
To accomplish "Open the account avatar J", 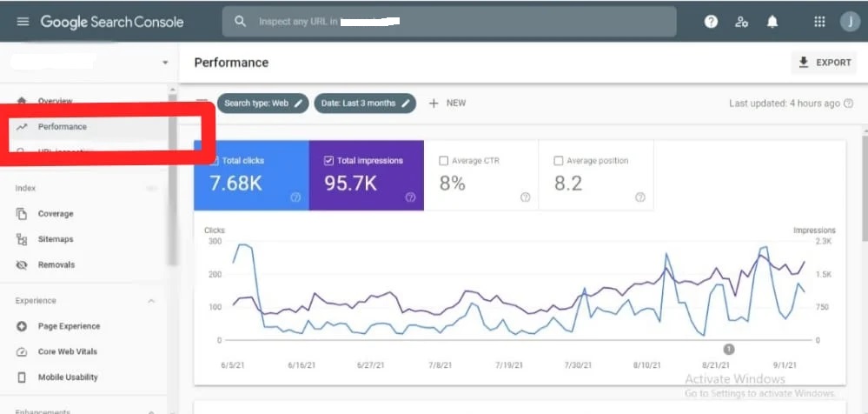I will click(x=850, y=22).
